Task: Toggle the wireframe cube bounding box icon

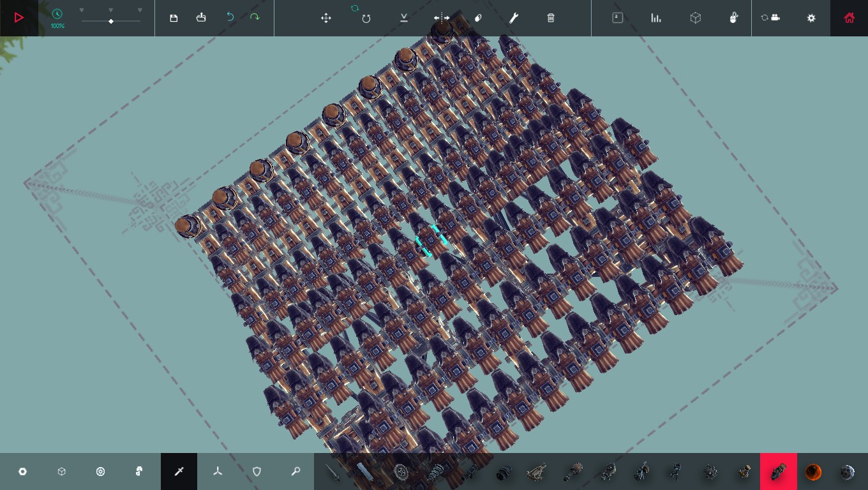Action: pyautogui.click(x=696, y=18)
